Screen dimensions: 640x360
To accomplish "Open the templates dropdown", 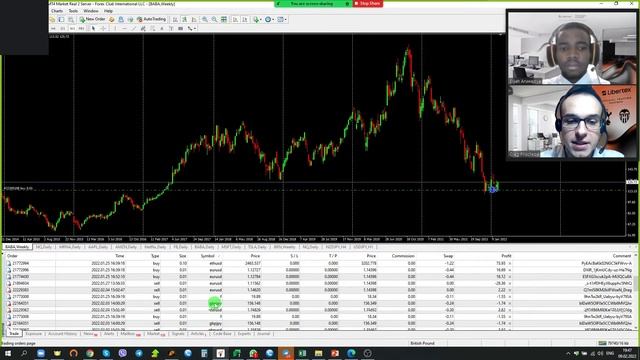I will [x=282, y=19].
